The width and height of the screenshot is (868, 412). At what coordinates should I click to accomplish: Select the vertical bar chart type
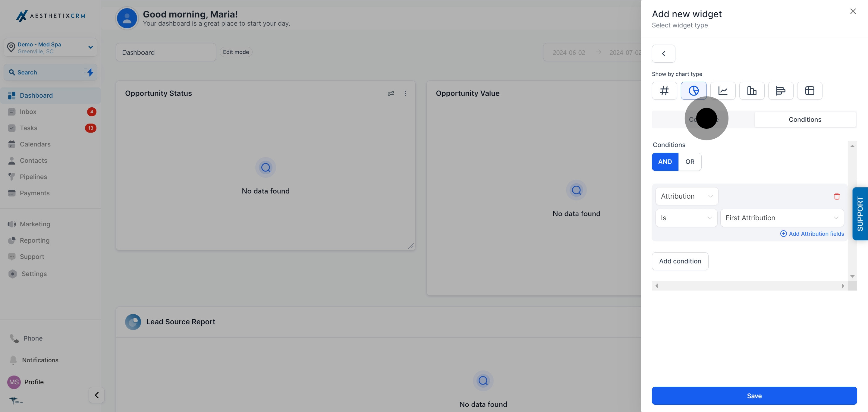pyautogui.click(x=752, y=91)
